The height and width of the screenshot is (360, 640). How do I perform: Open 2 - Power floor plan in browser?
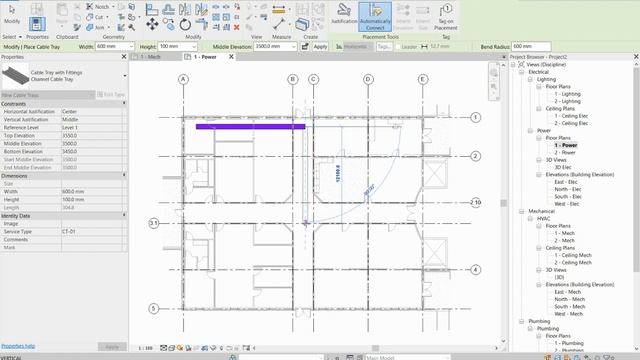(x=565, y=152)
